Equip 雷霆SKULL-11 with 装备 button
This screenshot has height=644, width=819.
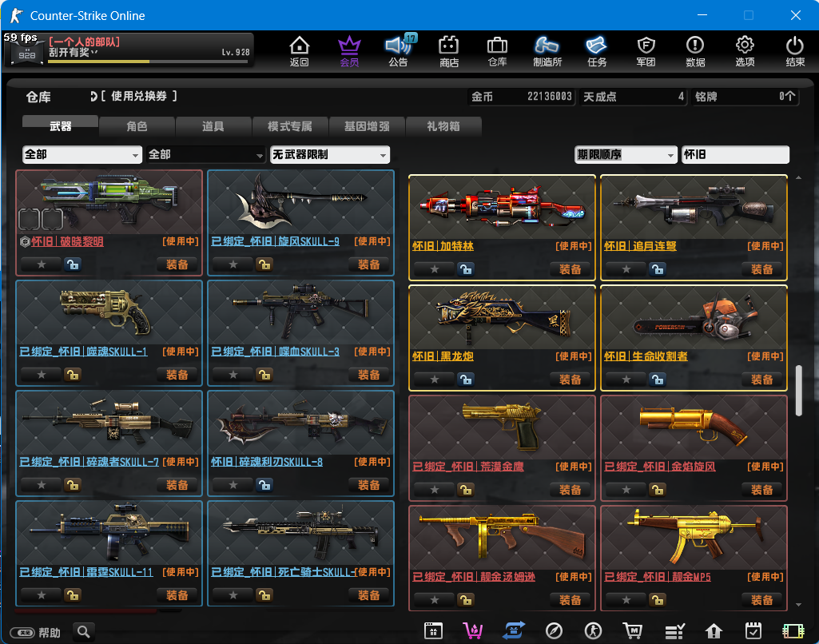point(177,595)
